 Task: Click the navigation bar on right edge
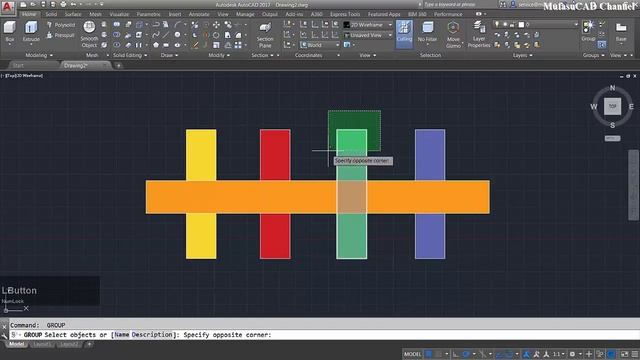pyautogui.click(x=633, y=186)
